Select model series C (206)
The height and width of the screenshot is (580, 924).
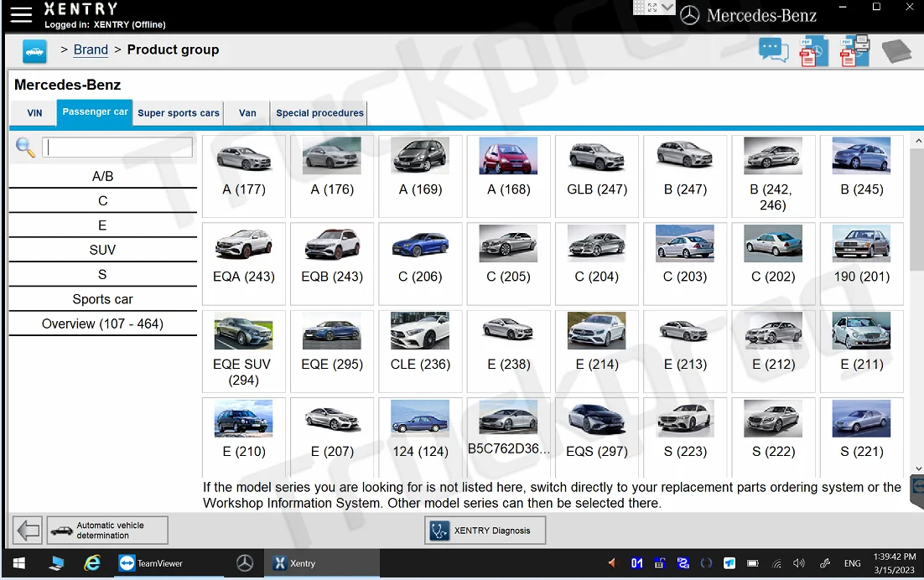coord(420,263)
